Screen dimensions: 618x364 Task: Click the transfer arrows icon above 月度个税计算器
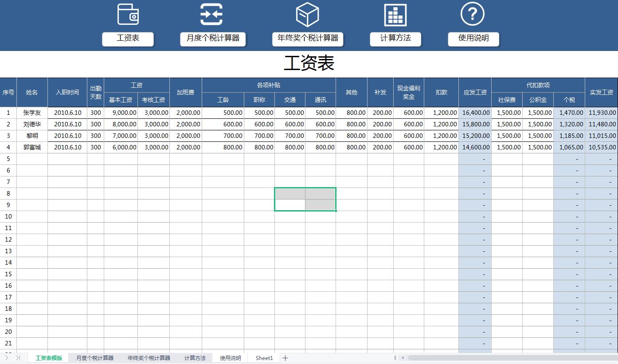(x=212, y=14)
